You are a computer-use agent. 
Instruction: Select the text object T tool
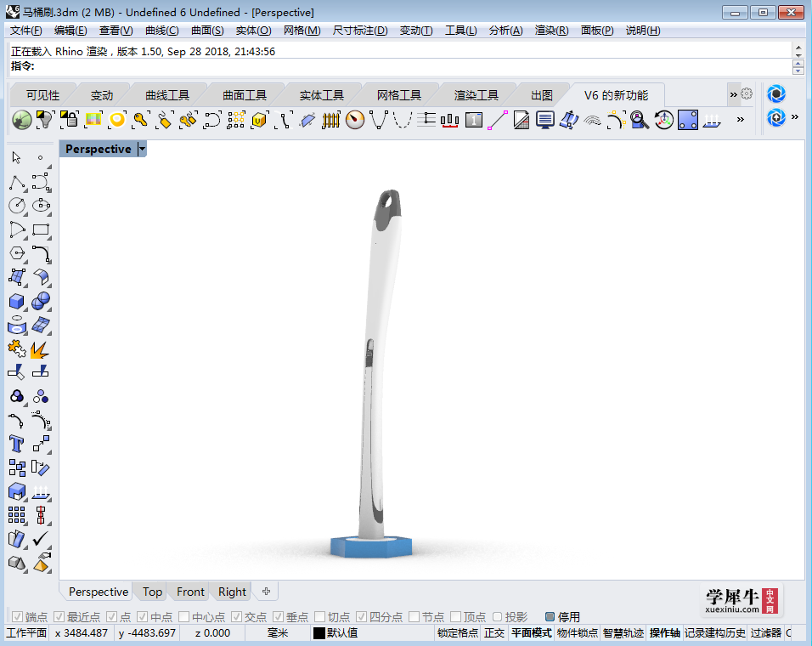pyautogui.click(x=17, y=445)
